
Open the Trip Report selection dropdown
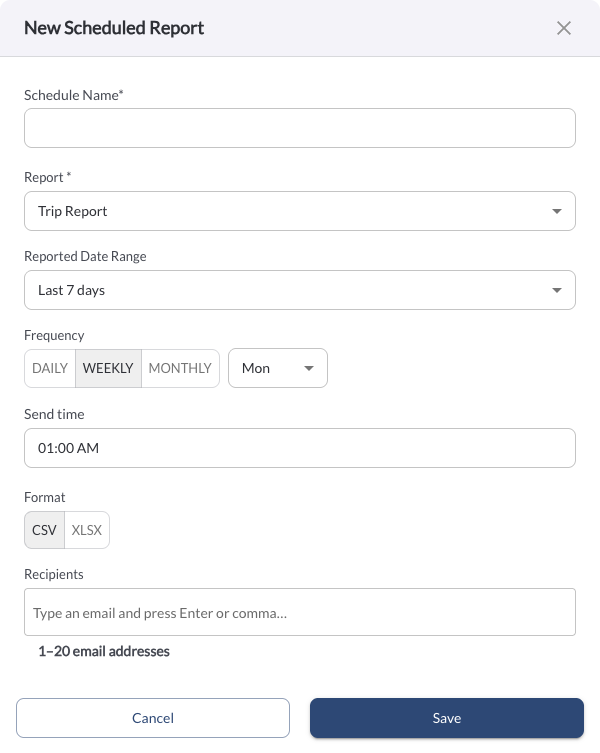pos(300,211)
